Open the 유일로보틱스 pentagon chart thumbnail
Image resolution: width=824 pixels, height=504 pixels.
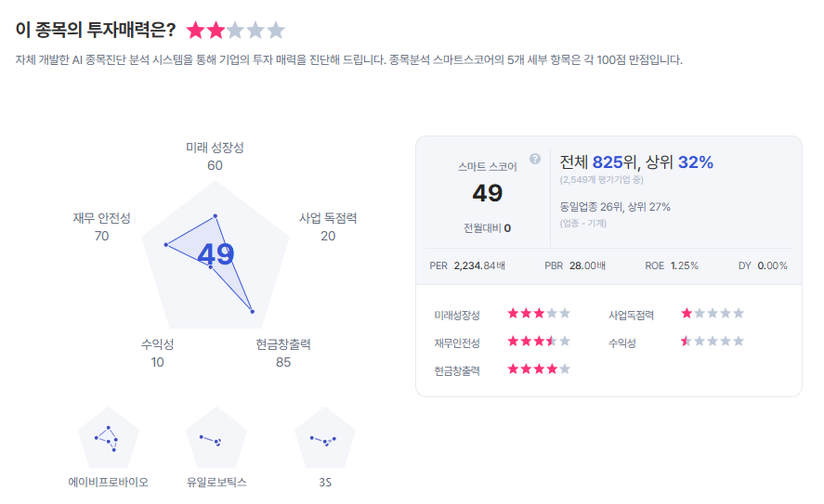pos(216,438)
